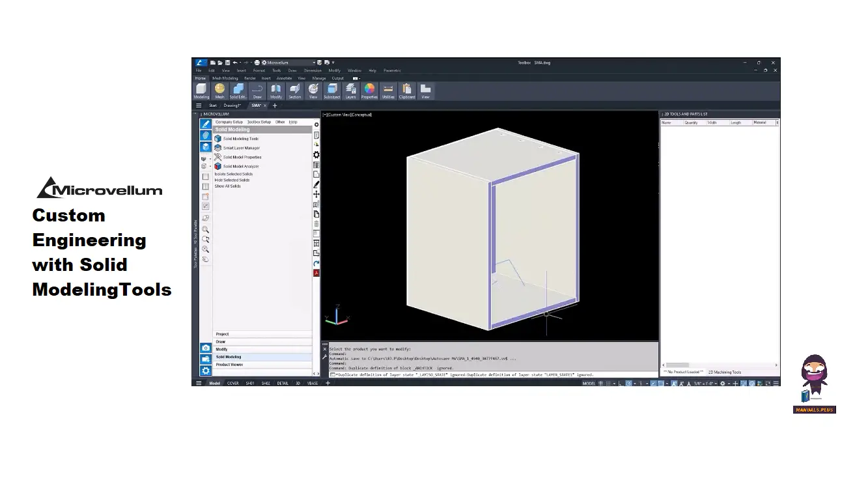Open Solid Modeling Tools
The image size is (868, 480).
241,139
